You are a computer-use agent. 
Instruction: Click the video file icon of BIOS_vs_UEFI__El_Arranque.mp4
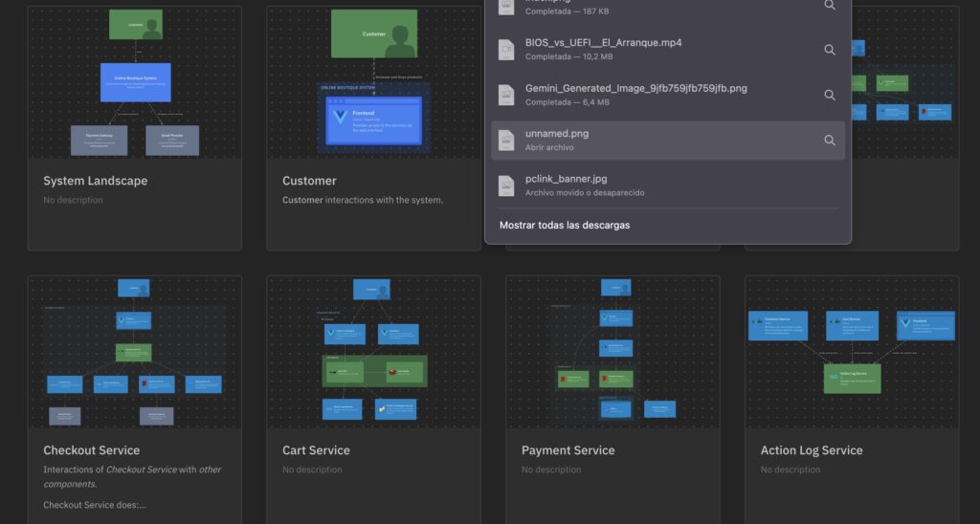click(506, 50)
